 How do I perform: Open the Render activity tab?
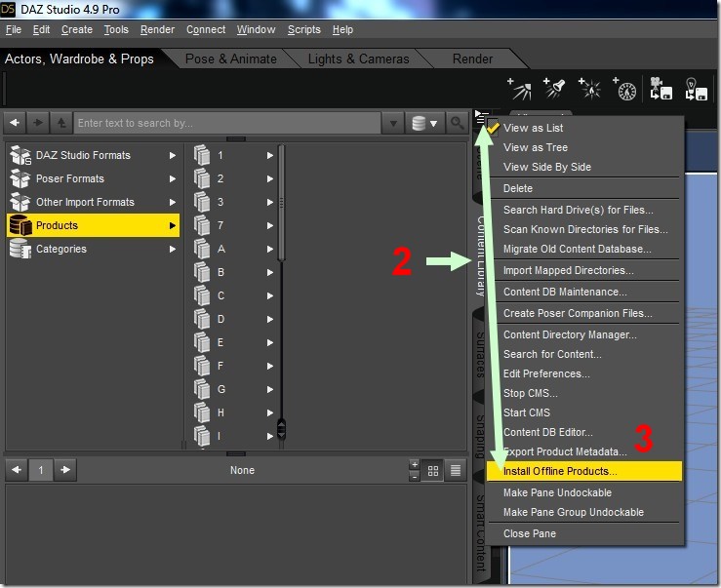point(472,59)
